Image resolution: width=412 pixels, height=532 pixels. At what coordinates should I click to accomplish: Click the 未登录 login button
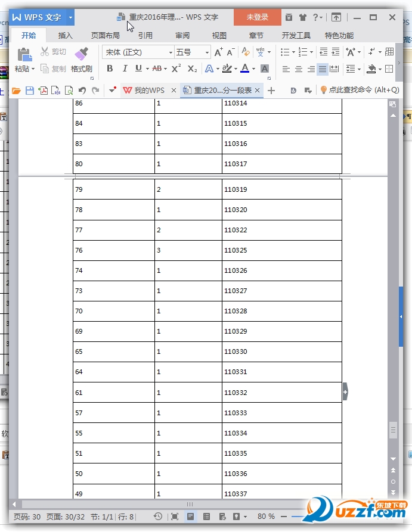point(258,17)
